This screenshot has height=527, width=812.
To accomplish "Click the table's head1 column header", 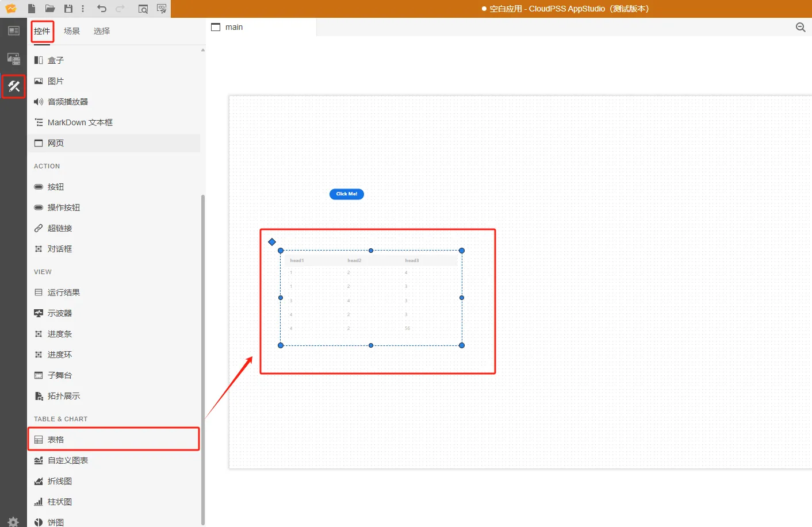I will (297, 260).
